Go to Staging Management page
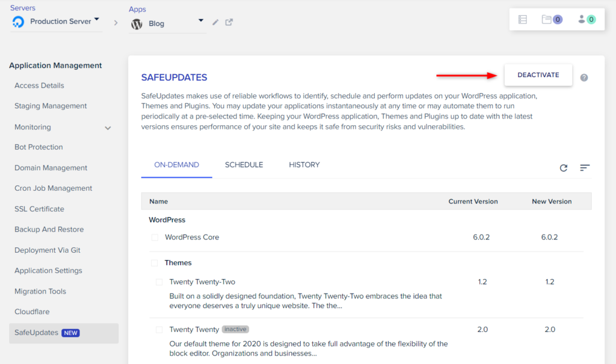Image resolution: width=616 pixels, height=364 pixels. tap(51, 106)
